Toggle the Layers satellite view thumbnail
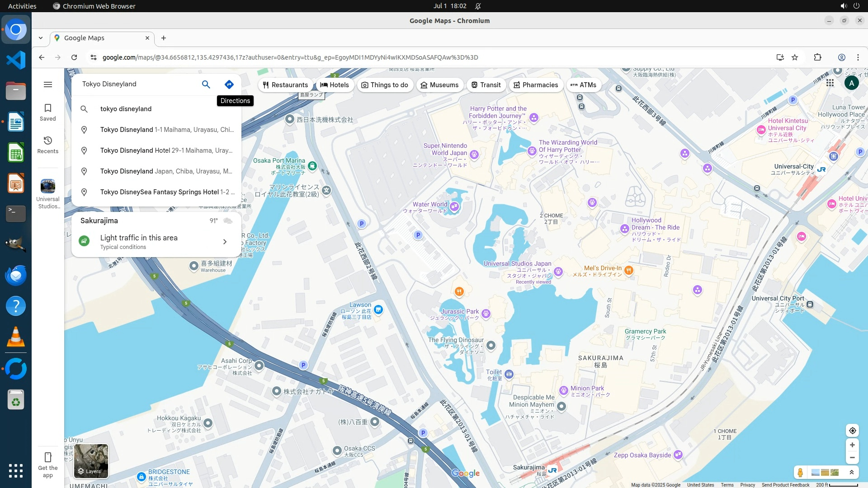 click(91, 461)
